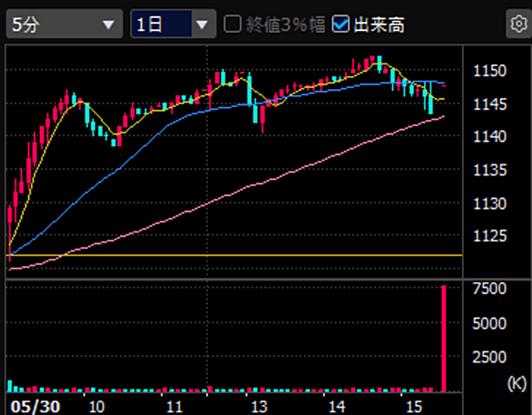Image resolution: width=532 pixels, height=415 pixels.
Task: Click the 1150 price axis label
Action: [x=489, y=71]
